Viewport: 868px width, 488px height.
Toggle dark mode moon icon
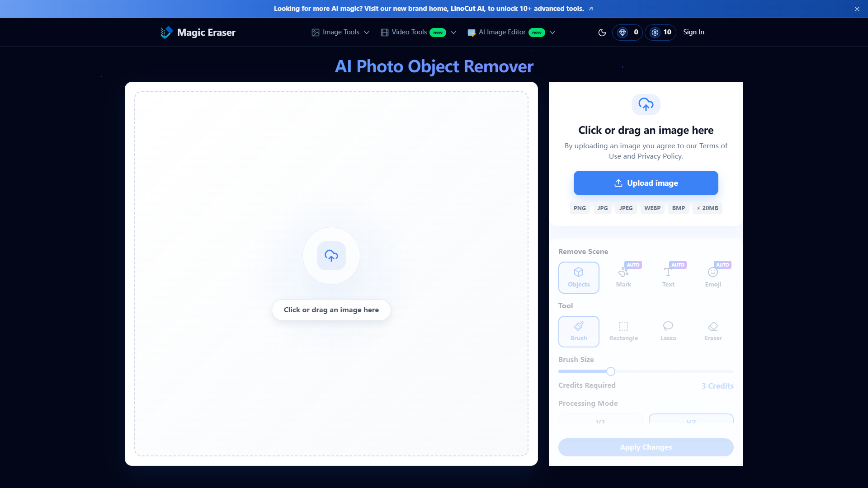coord(602,33)
